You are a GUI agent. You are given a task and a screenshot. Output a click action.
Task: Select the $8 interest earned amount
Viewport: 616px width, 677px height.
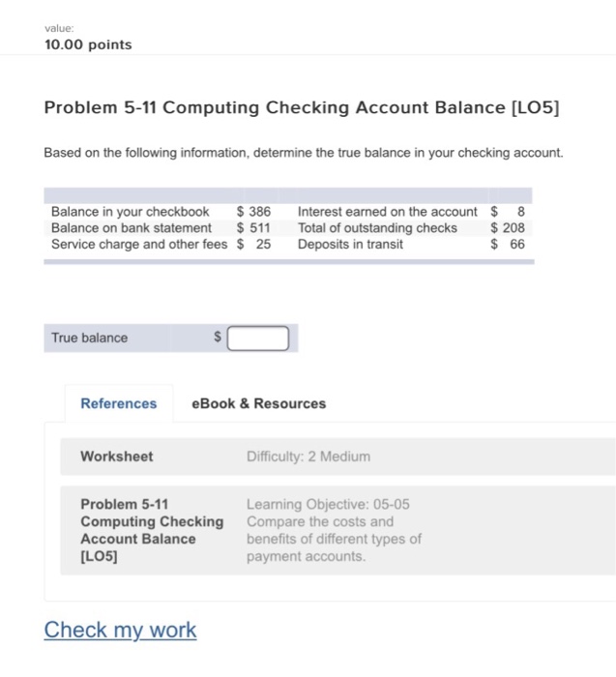(508, 212)
